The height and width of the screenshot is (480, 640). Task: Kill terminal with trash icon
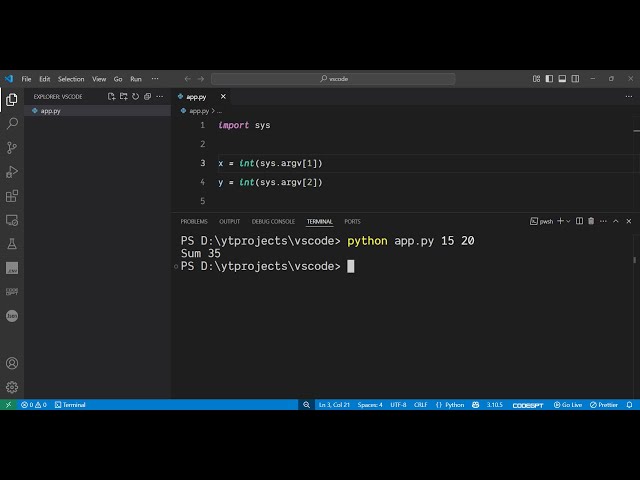click(x=591, y=221)
